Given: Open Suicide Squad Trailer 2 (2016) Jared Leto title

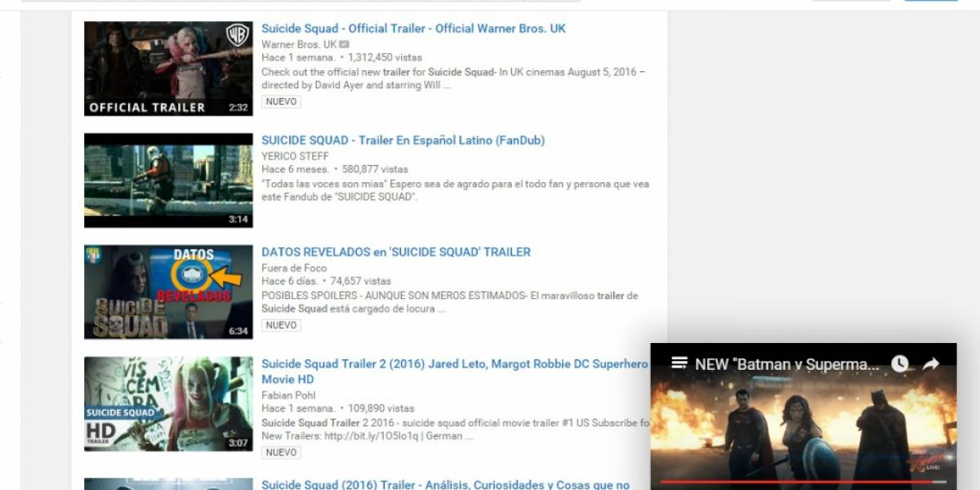Looking at the screenshot, I should (x=455, y=372).
